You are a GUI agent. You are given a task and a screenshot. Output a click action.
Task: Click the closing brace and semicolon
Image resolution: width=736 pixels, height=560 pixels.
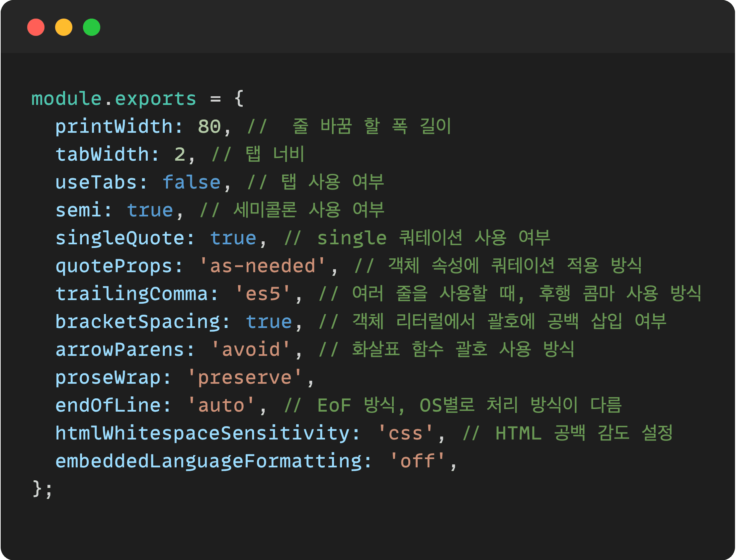pos(42,489)
